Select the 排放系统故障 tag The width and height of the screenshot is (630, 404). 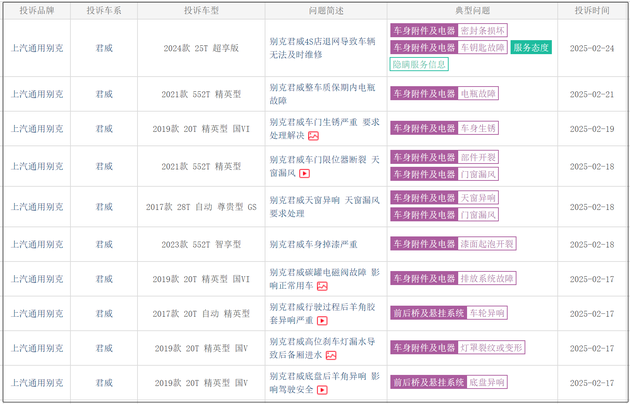click(487, 278)
